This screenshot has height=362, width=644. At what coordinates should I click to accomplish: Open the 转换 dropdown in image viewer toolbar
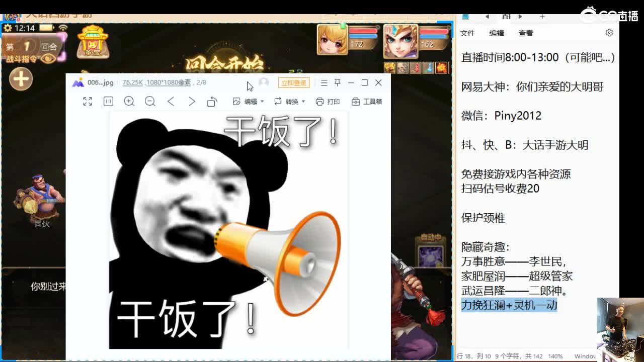[x=289, y=102]
